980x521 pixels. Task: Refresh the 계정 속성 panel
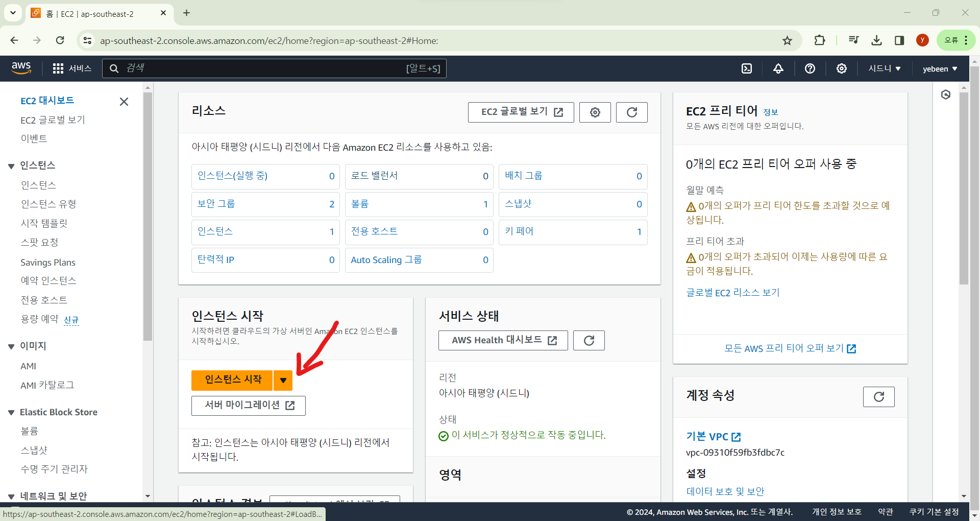pyautogui.click(x=879, y=397)
